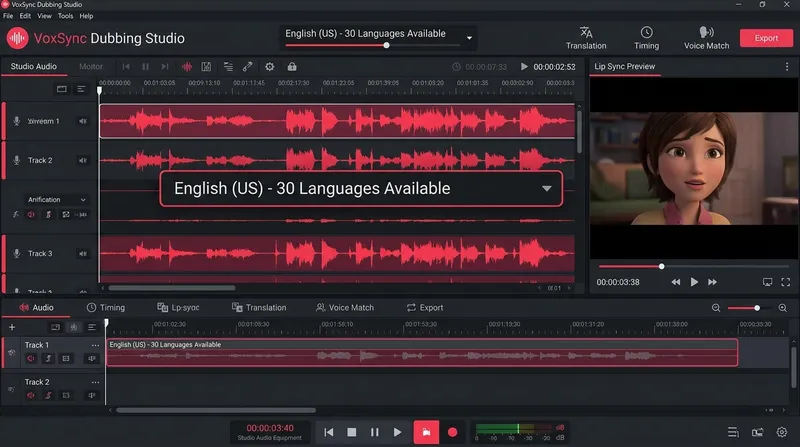Screen dimensions: 800x447
Task: Open the File menu
Action: (x=8, y=16)
